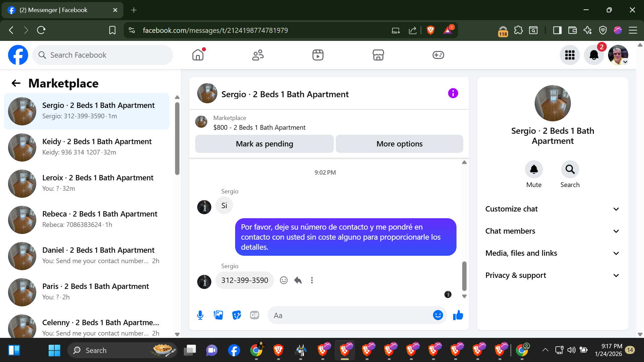
Task: Send a thumbs up like
Action: pos(458,315)
